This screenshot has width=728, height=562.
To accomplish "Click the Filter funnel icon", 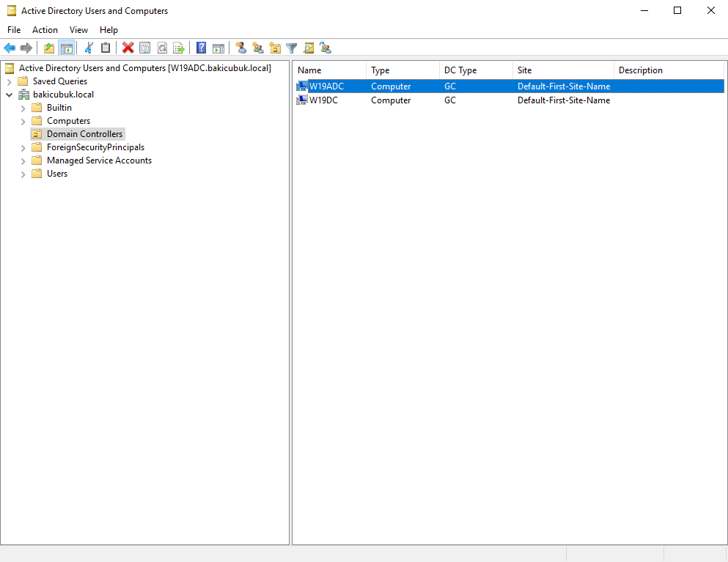I will 292,48.
